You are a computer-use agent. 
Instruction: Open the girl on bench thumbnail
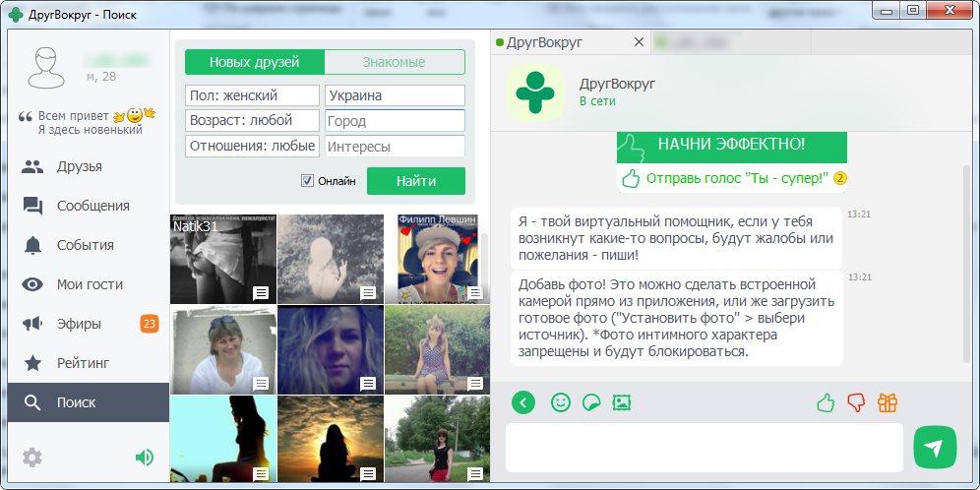click(x=438, y=349)
